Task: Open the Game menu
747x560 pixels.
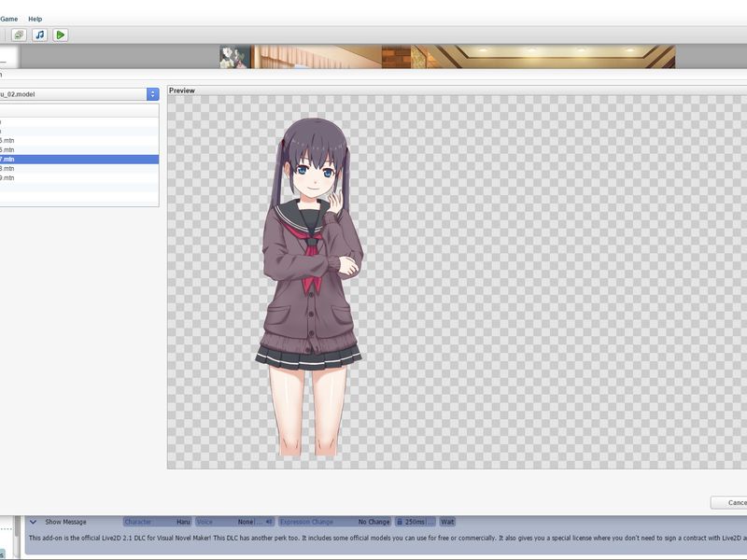Action: coord(8,19)
